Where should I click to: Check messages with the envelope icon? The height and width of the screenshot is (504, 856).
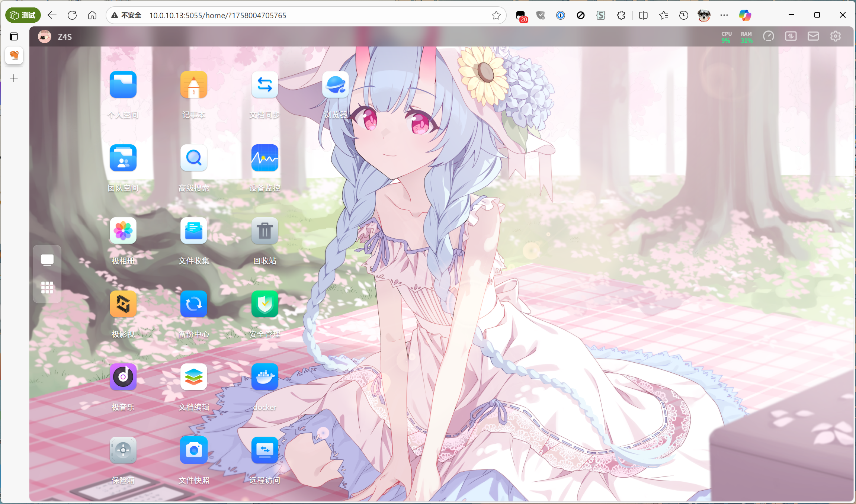tap(813, 36)
